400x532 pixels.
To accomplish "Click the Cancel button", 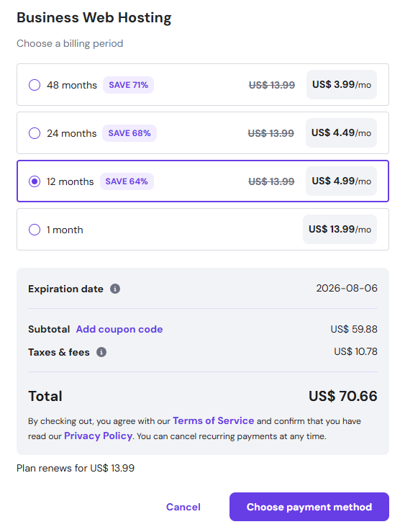I will pos(183,507).
